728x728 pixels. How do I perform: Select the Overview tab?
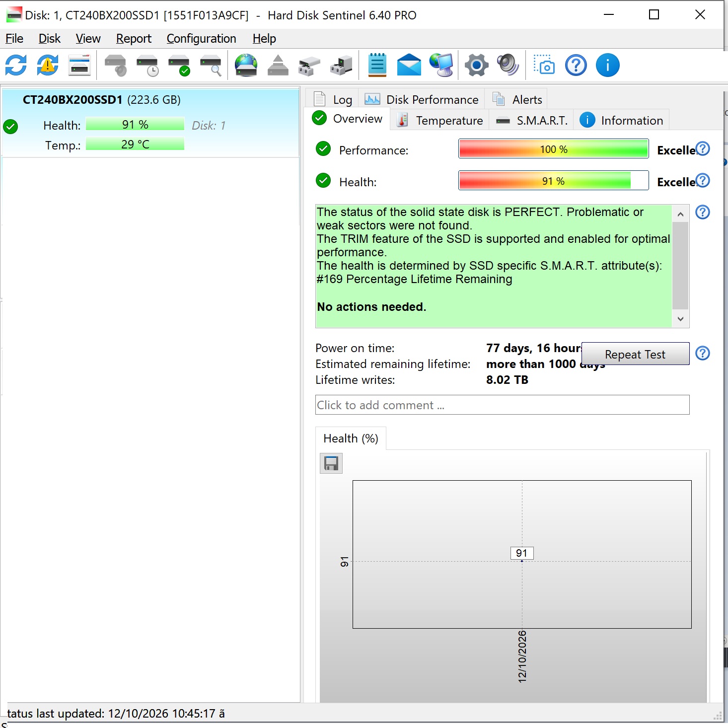(x=347, y=119)
